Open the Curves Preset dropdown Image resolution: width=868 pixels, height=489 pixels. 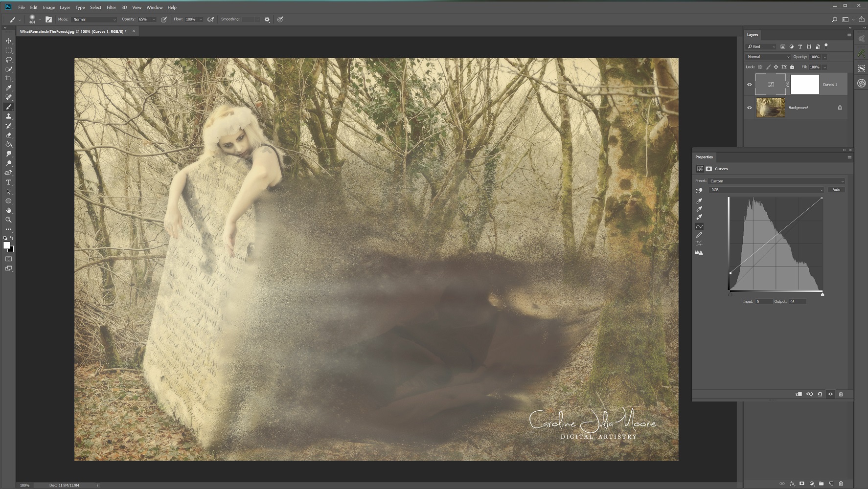tap(777, 181)
